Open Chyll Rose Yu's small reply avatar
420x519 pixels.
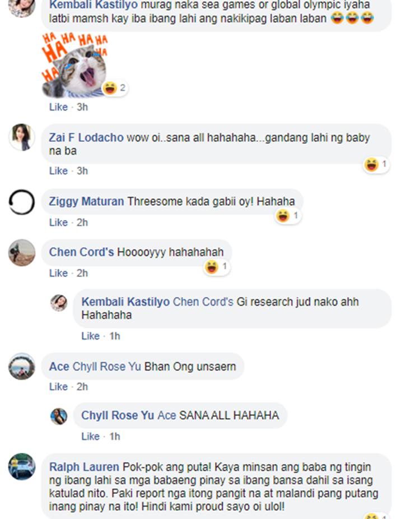click(x=59, y=416)
